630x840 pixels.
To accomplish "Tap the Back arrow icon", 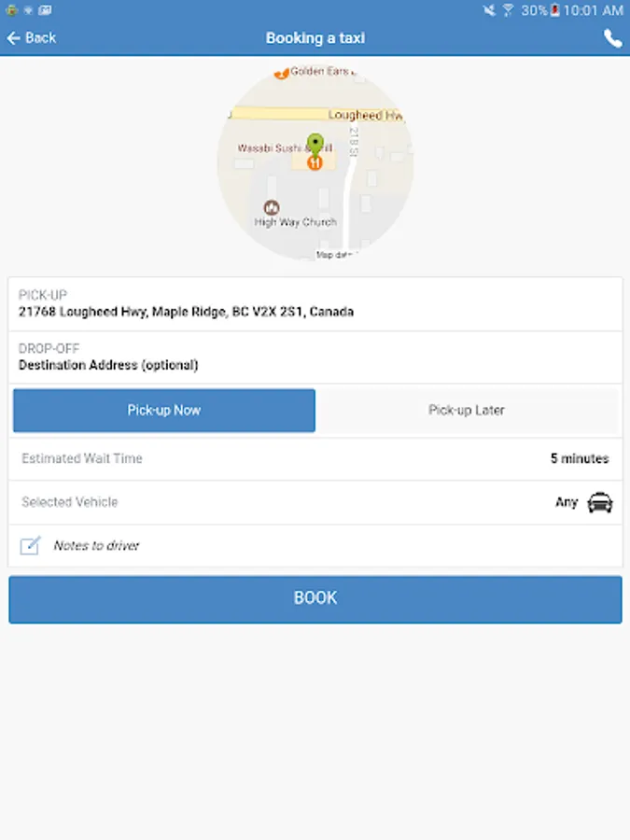I will (x=13, y=38).
